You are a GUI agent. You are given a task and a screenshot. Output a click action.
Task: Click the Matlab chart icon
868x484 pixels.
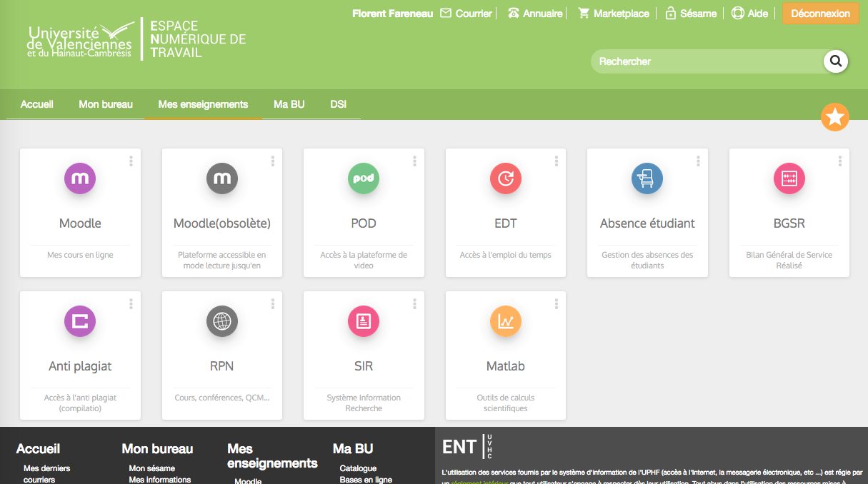coord(505,321)
